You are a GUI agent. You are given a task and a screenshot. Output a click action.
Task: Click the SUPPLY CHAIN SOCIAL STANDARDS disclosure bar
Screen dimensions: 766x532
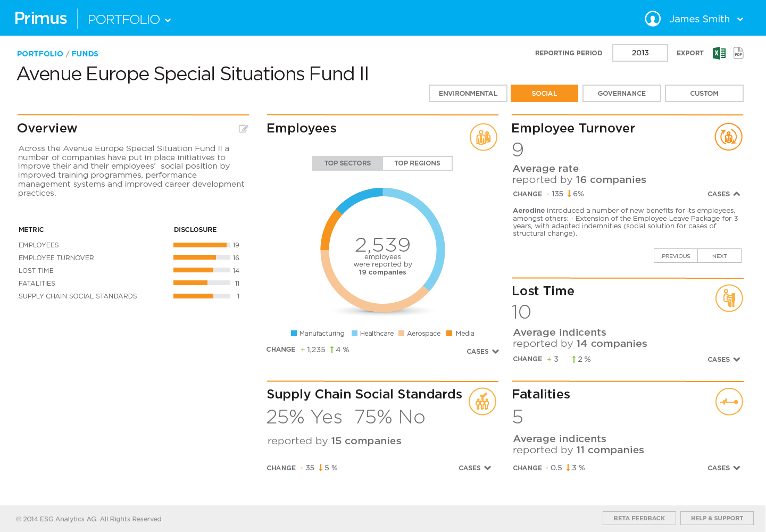pos(202,296)
